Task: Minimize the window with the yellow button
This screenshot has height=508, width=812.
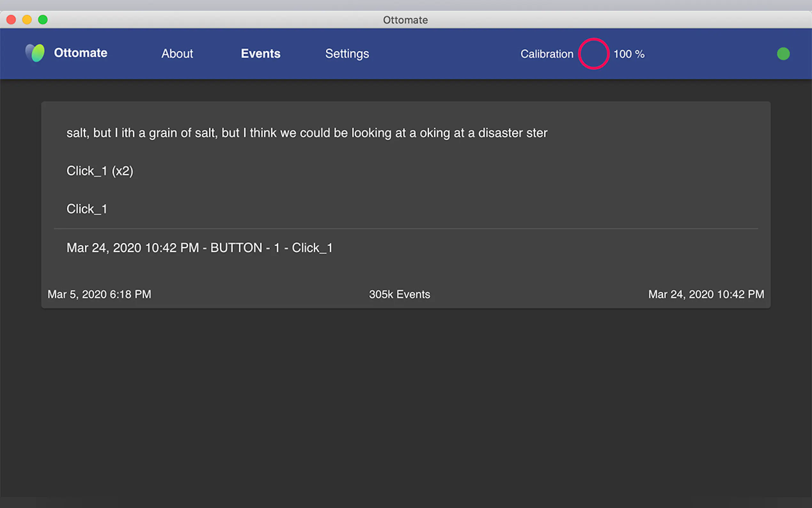Action: pyautogui.click(x=27, y=20)
